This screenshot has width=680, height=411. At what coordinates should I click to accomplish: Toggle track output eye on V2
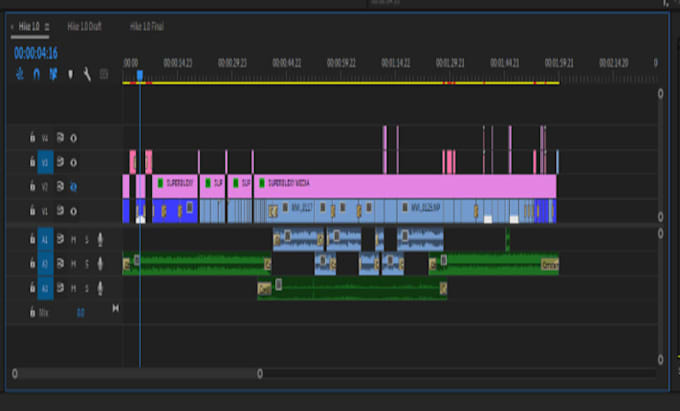tap(73, 186)
